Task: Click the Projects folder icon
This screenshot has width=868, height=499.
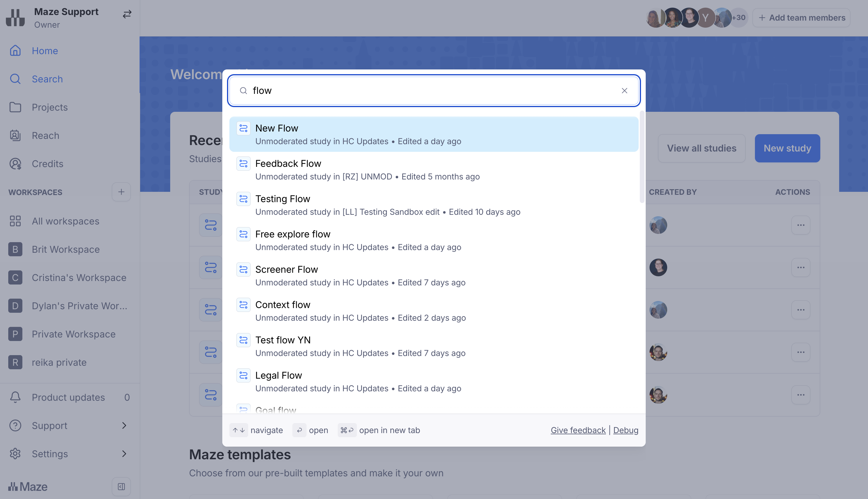Action: [x=15, y=107]
